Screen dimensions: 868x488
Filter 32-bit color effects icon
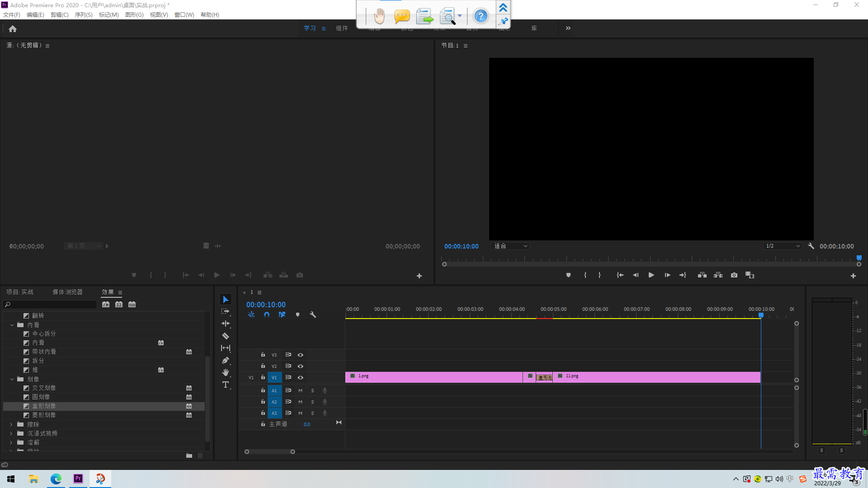click(119, 304)
